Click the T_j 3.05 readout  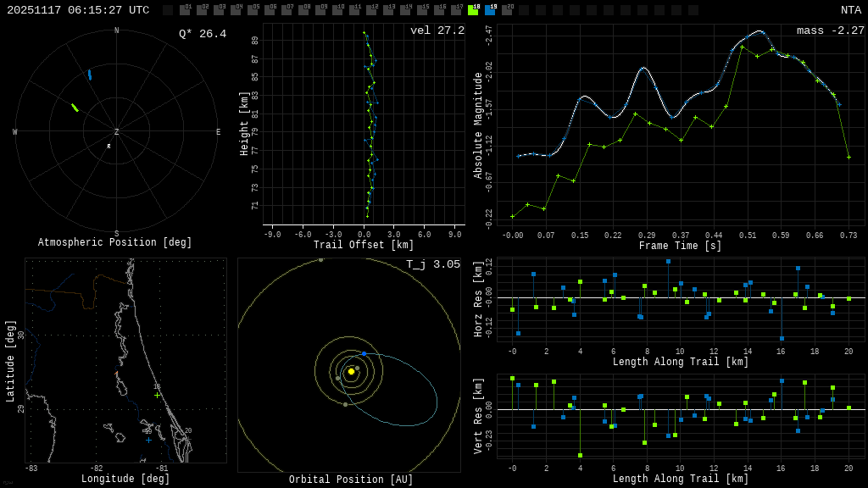click(432, 264)
